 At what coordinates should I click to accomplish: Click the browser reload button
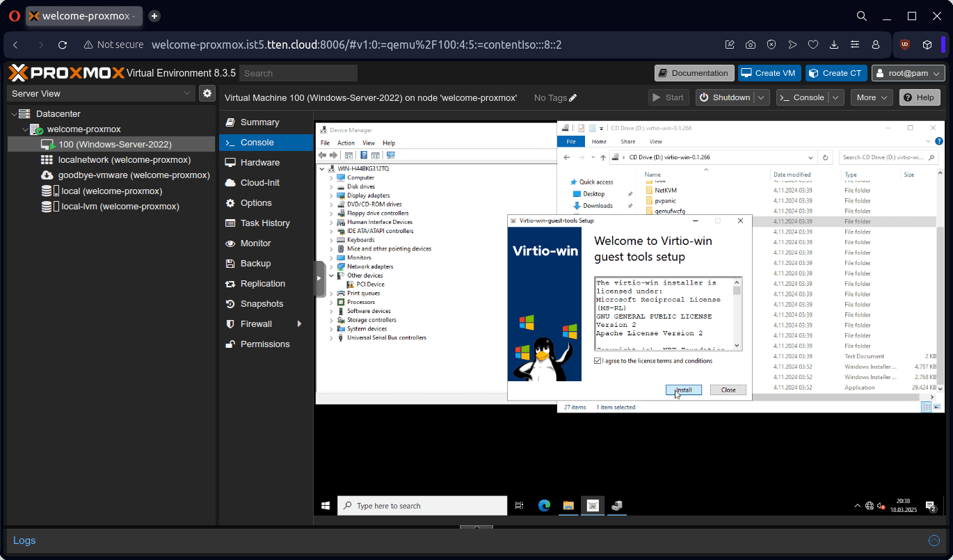click(63, 45)
